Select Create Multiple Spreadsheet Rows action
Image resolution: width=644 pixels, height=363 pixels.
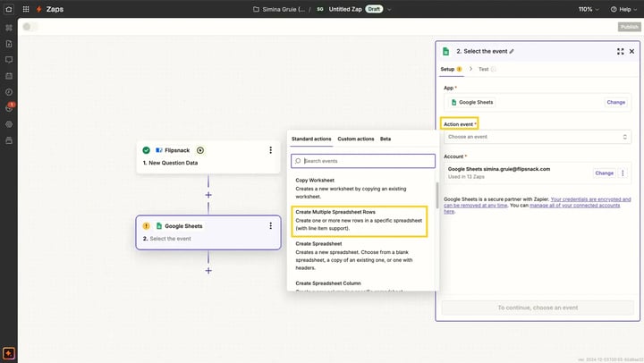pyautogui.click(x=360, y=221)
